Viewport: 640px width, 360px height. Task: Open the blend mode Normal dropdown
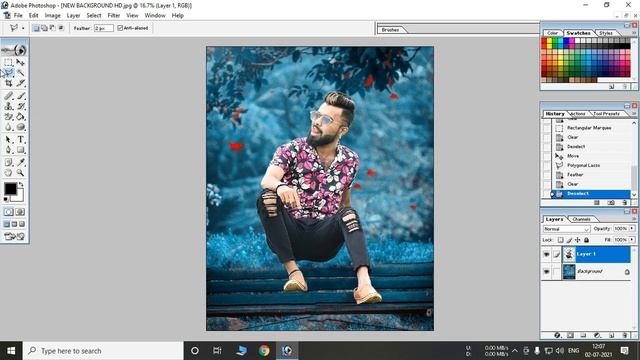(567, 229)
